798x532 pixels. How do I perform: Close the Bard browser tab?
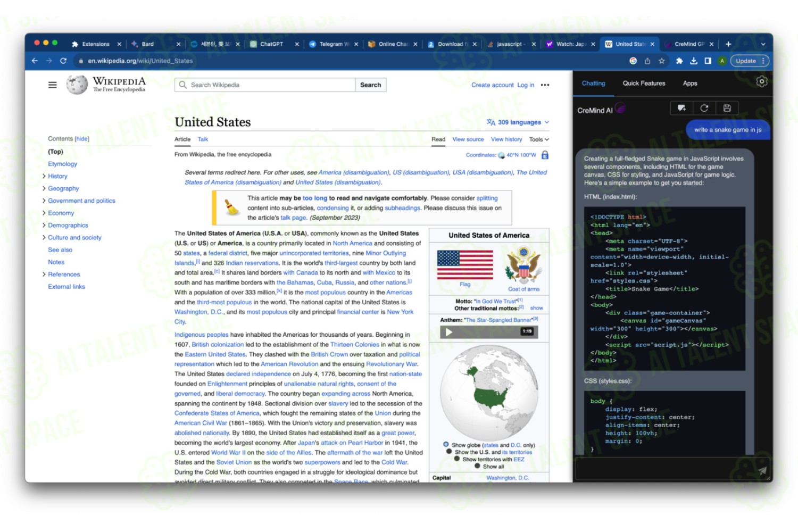(x=178, y=44)
